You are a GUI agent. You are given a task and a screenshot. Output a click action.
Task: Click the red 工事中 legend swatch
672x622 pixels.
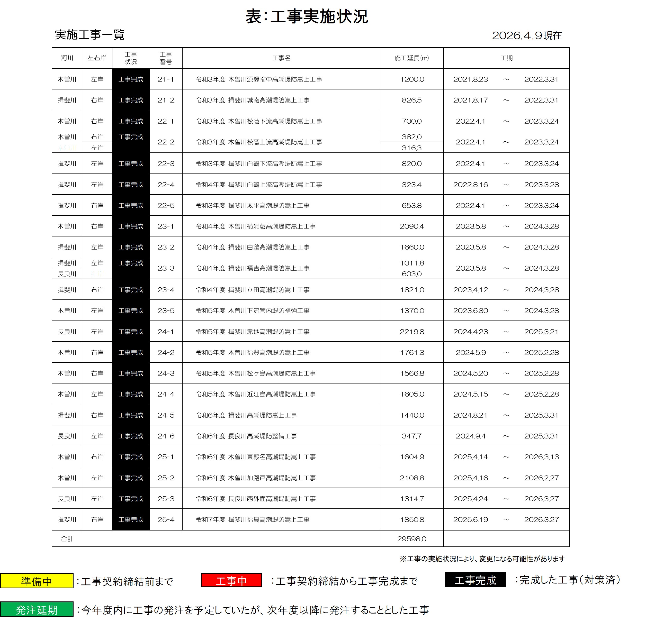coord(231,580)
